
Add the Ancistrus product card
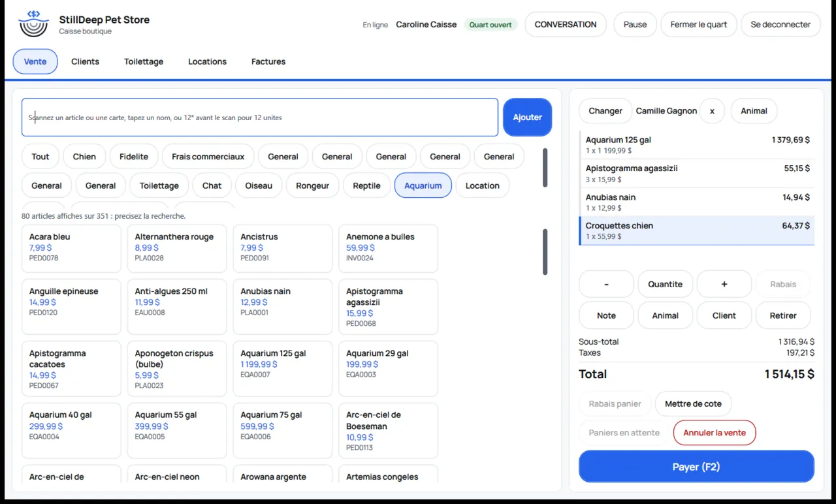click(283, 249)
